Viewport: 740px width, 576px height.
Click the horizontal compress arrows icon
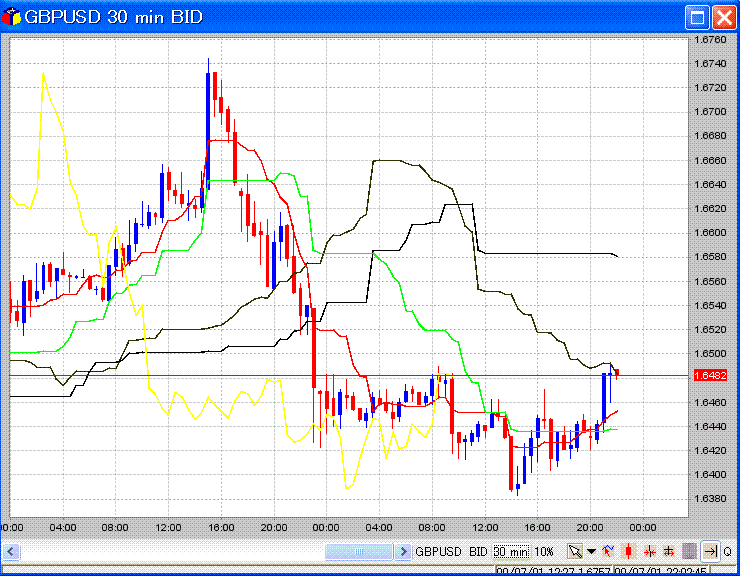tap(650, 551)
